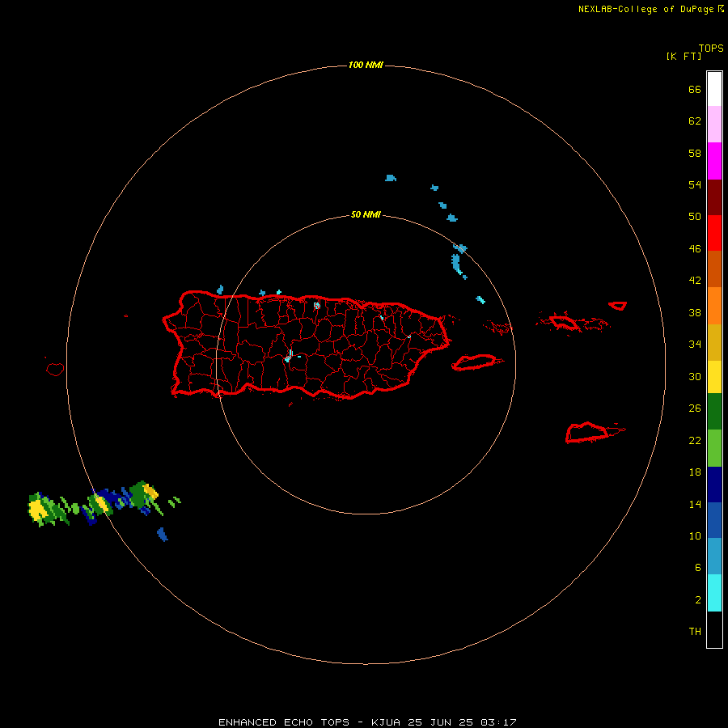This screenshot has height=728, width=728.
Task: Click the yellow 30 kft legend swatch
Action: click(714, 376)
